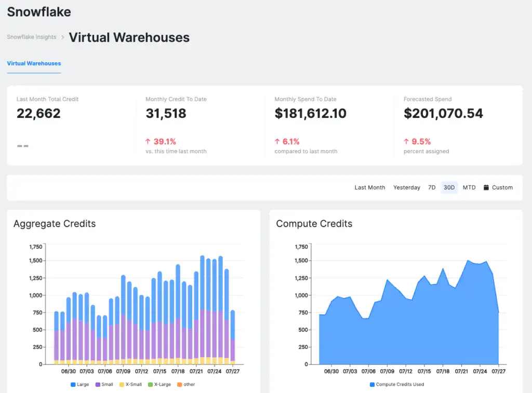Click the 1,500 y-axis label in Compute Credits
The height and width of the screenshot is (393, 532).
coord(301,261)
